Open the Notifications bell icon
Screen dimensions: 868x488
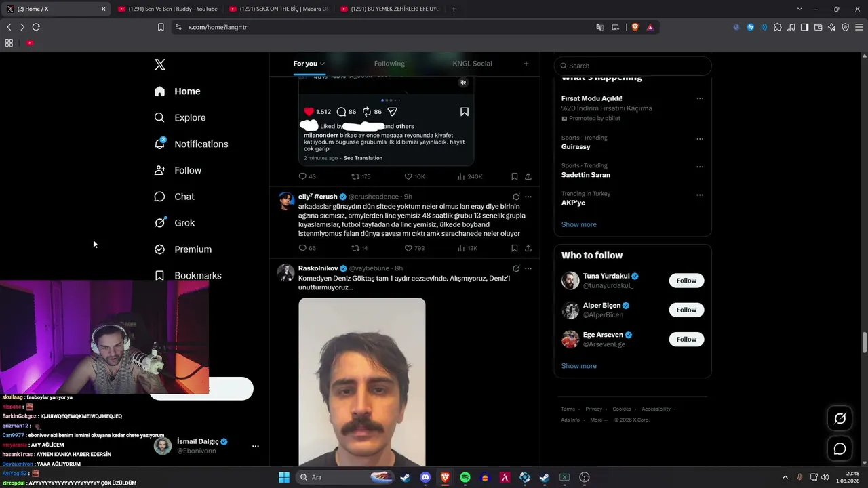click(159, 144)
